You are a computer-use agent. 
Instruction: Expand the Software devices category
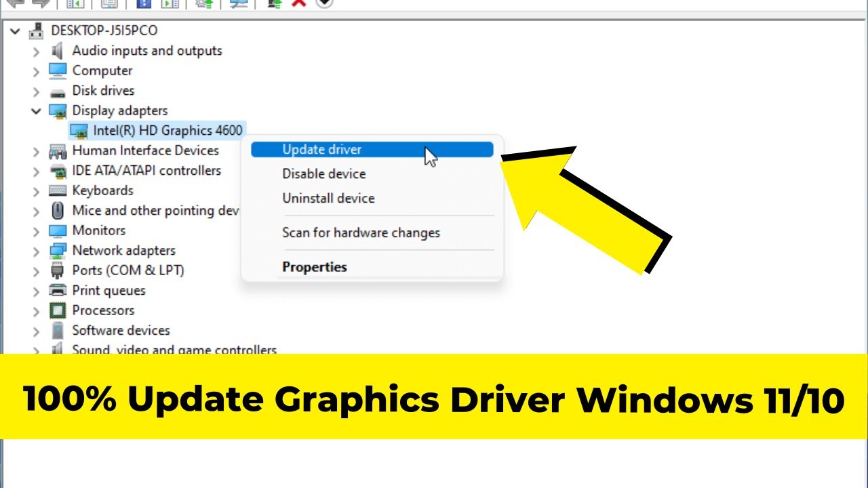click(37, 331)
